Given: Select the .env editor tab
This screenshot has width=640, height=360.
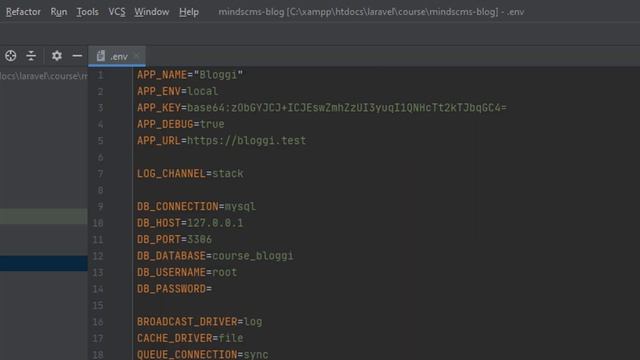Looking at the screenshot, I should tap(117, 56).
